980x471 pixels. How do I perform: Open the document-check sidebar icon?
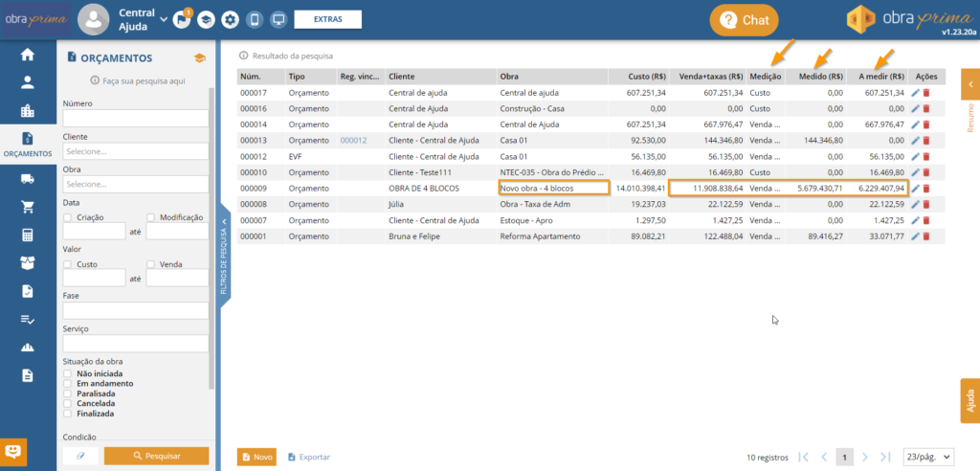click(x=28, y=291)
